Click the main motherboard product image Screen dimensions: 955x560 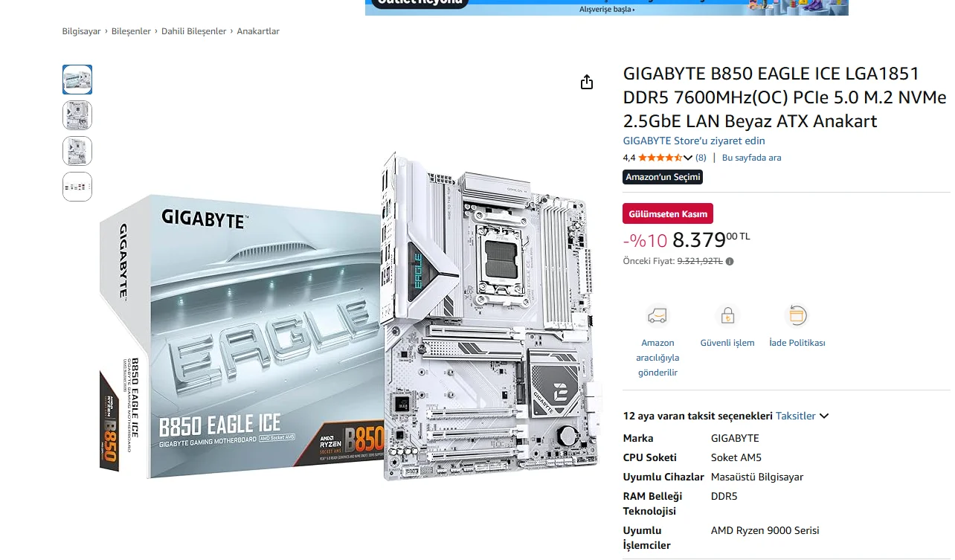pos(350,316)
